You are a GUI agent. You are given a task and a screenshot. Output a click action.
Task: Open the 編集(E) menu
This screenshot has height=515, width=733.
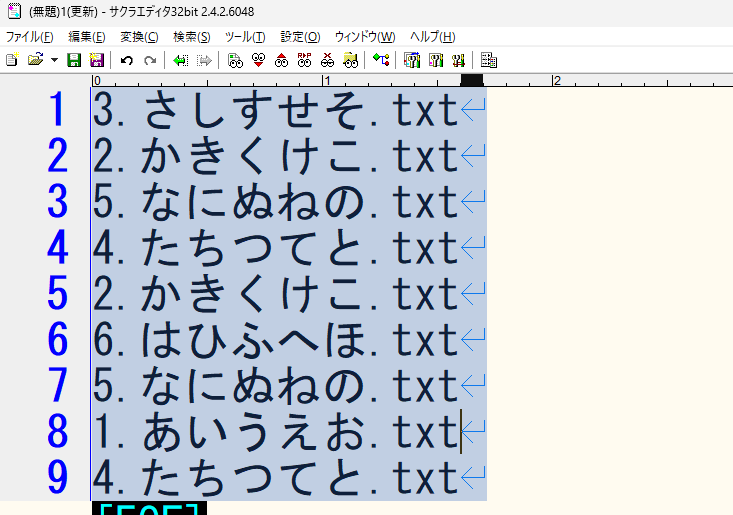coord(86,36)
